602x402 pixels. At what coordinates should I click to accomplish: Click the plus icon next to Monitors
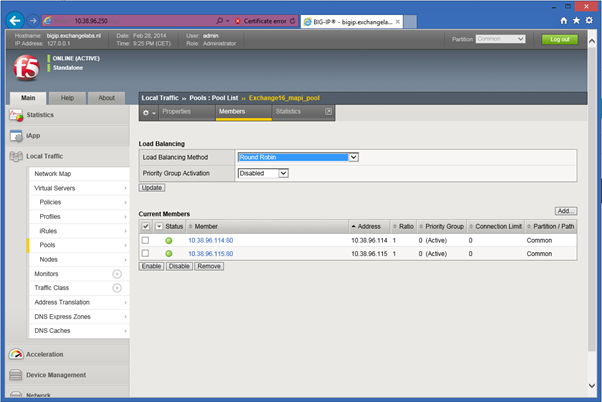[x=116, y=273]
